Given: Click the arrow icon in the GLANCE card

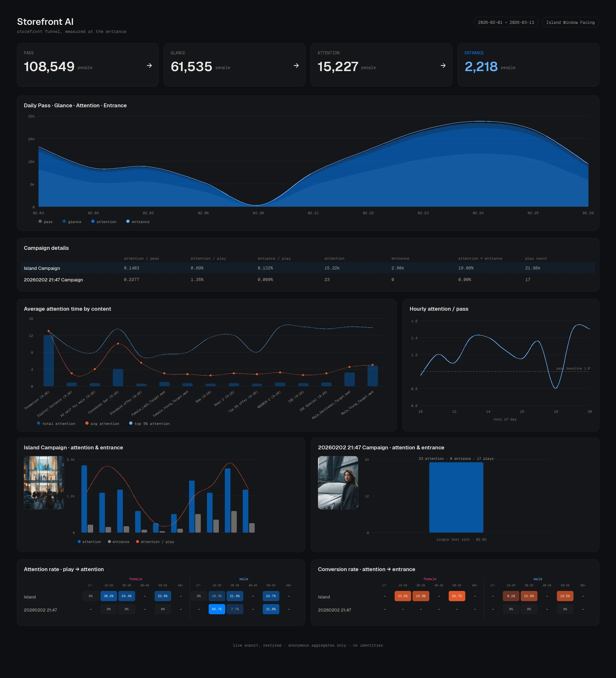Looking at the screenshot, I should pyautogui.click(x=296, y=65).
